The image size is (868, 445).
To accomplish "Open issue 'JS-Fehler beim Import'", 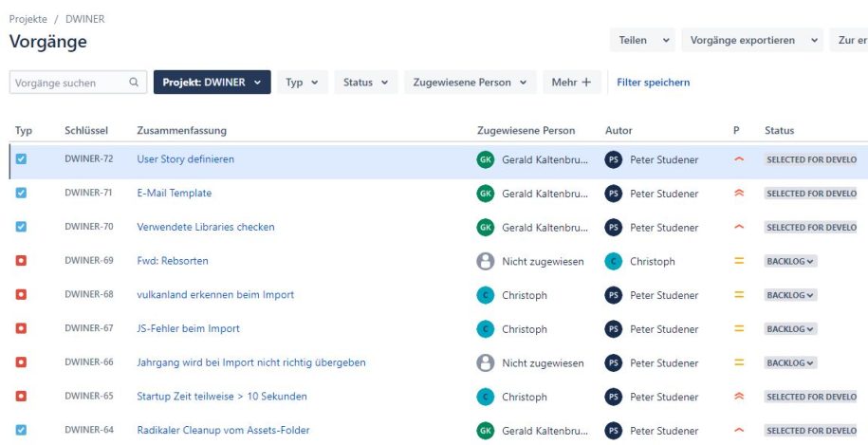I will pos(188,328).
